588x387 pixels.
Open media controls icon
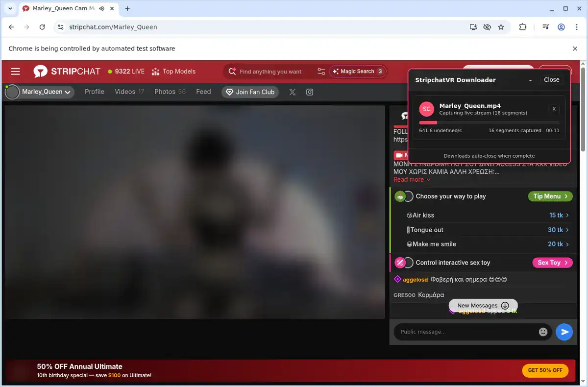(546, 27)
